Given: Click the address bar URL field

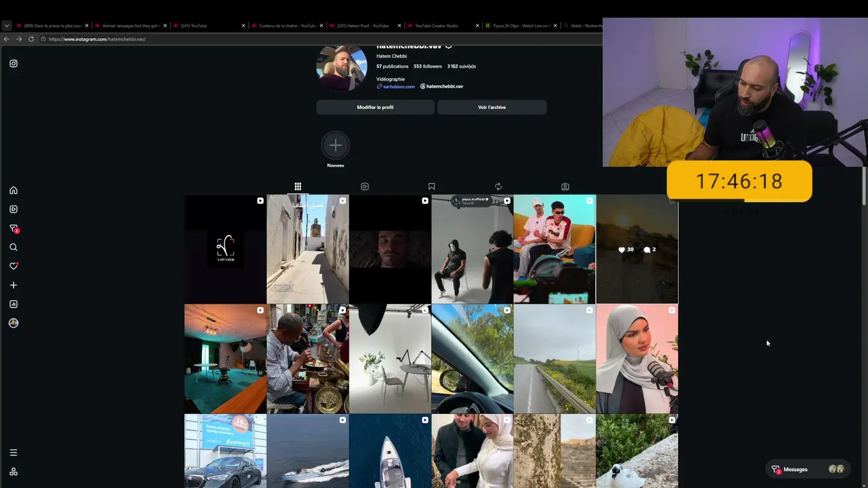Looking at the screenshot, I should [319, 39].
